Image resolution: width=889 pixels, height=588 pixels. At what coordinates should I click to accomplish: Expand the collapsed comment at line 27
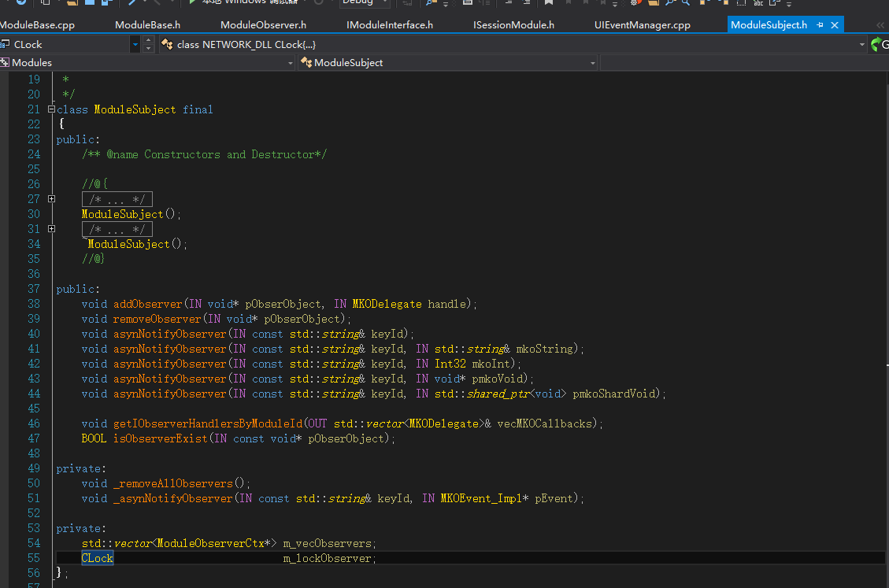tap(52, 199)
